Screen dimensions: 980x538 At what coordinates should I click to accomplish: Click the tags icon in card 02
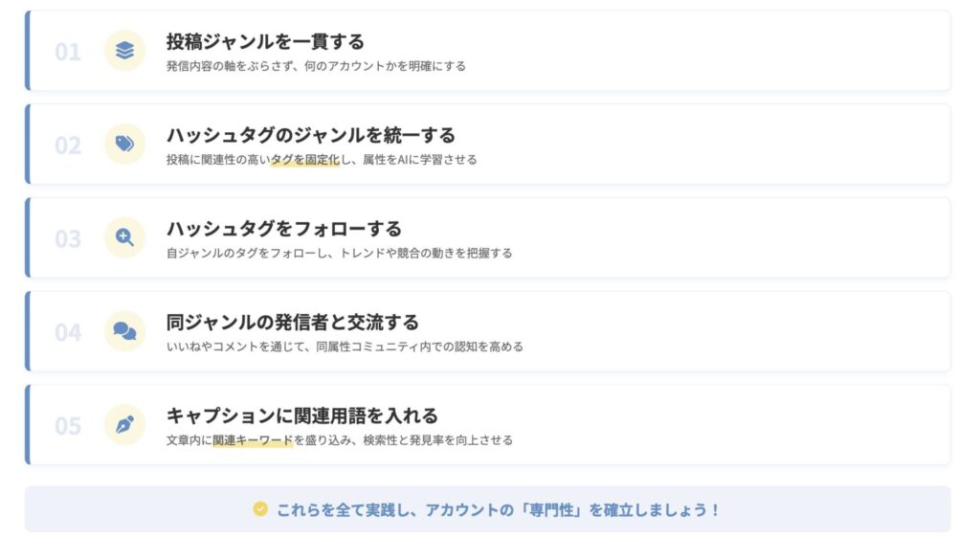point(124,144)
